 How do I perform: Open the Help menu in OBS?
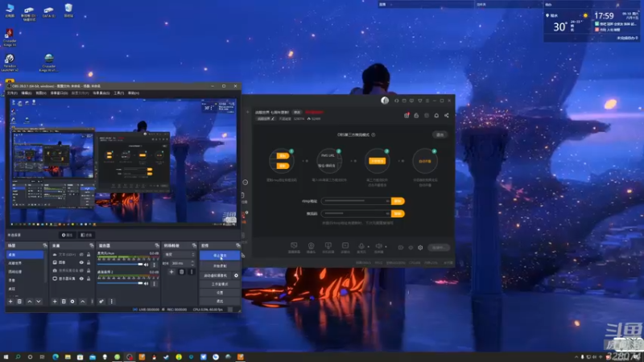[134, 93]
